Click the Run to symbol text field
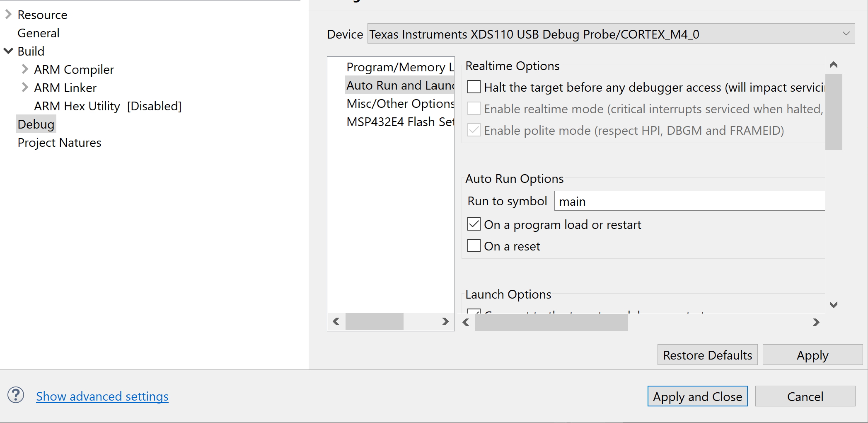Viewport: 868px width, 423px height. tap(688, 201)
